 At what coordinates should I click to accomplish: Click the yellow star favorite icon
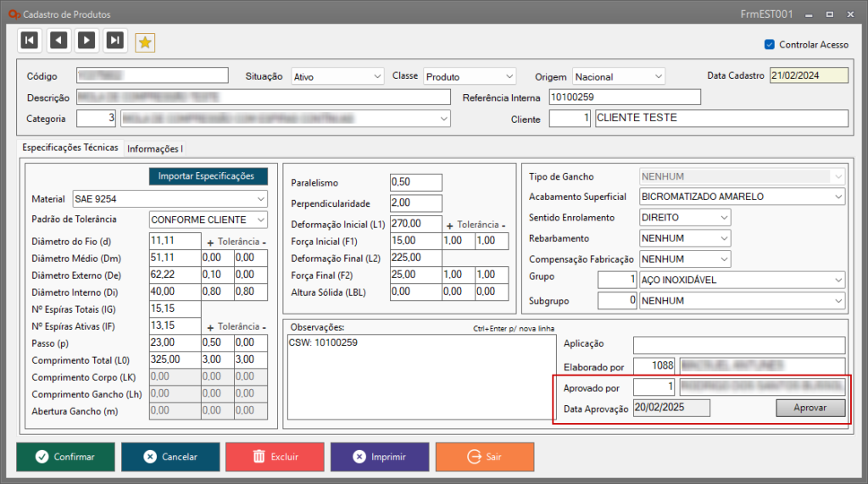point(145,43)
